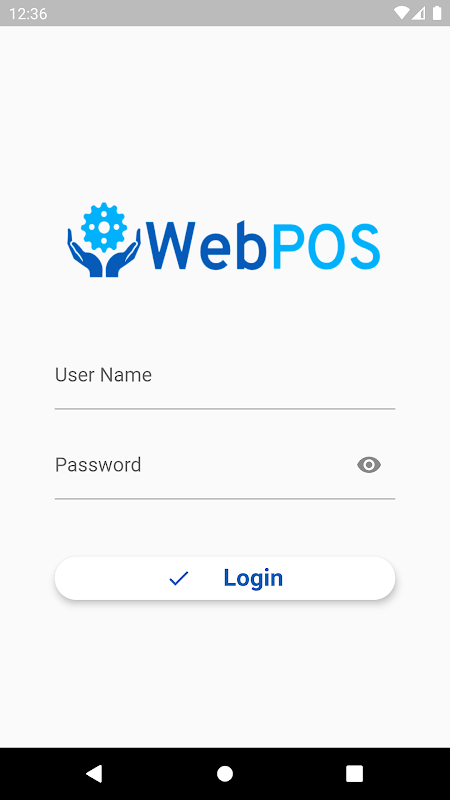Toggle password visibility with the eye icon
450x800 pixels.
click(x=369, y=465)
